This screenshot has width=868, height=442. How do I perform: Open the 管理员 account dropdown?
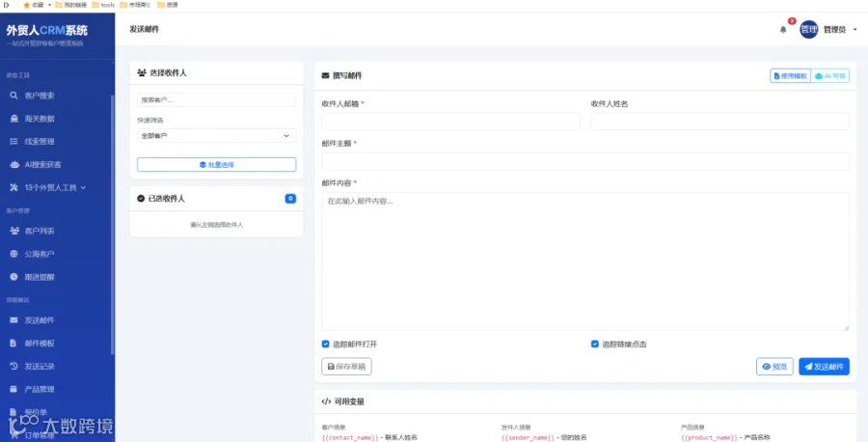pos(840,29)
